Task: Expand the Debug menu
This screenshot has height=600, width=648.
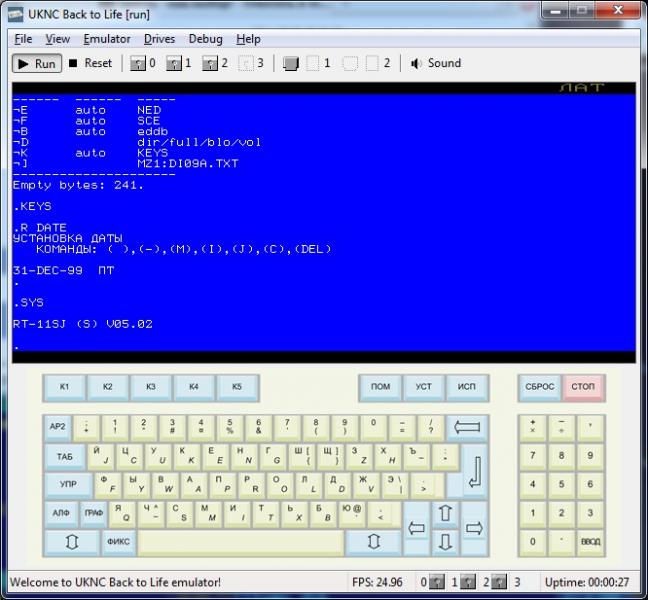Action: (x=205, y=39)
